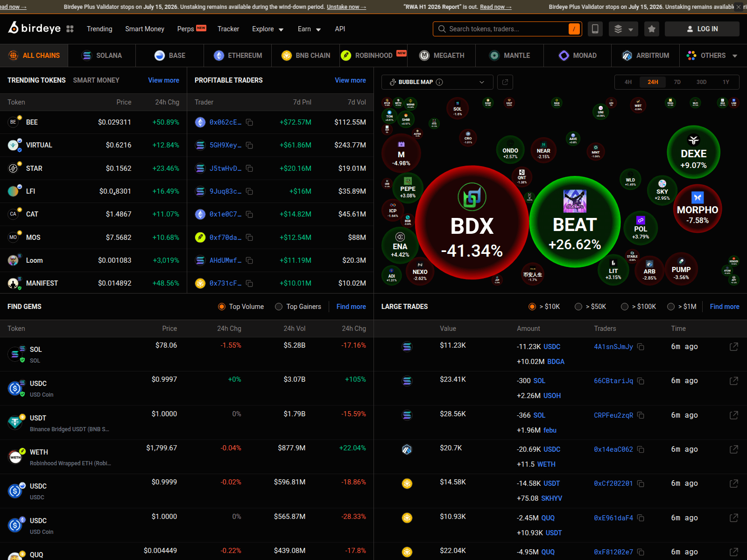Image resolution: width=747 pixels, height=560 pixels.
Task: Copy trader address 0x731cF…
Action: (249, 283)
